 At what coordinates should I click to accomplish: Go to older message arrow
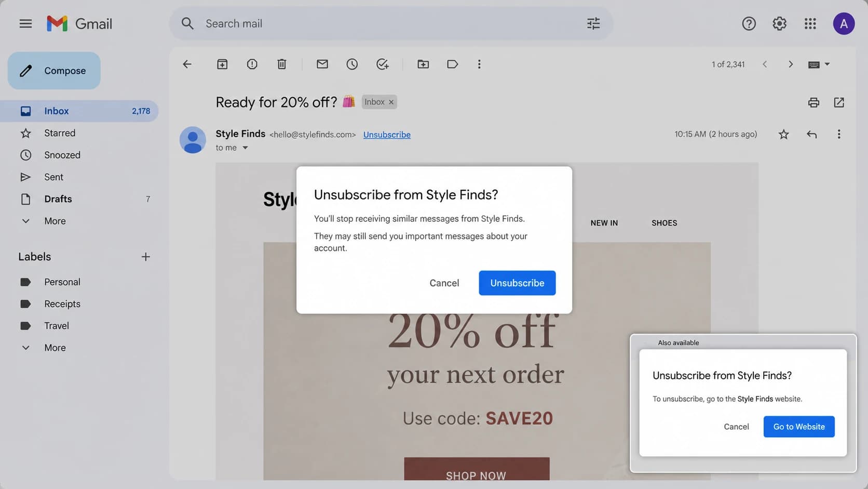(791, 64)
